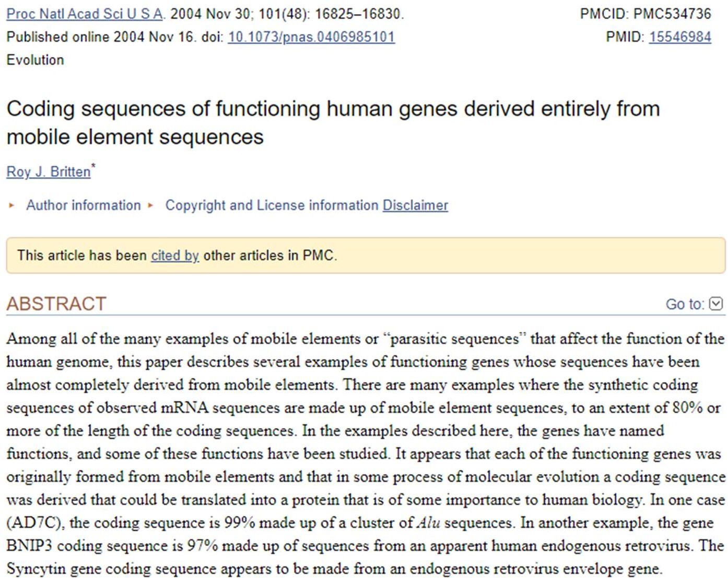The width and height of the screenshot is (728, 578).
Task: Click the Evolution category label
Action: pos(35,60)
